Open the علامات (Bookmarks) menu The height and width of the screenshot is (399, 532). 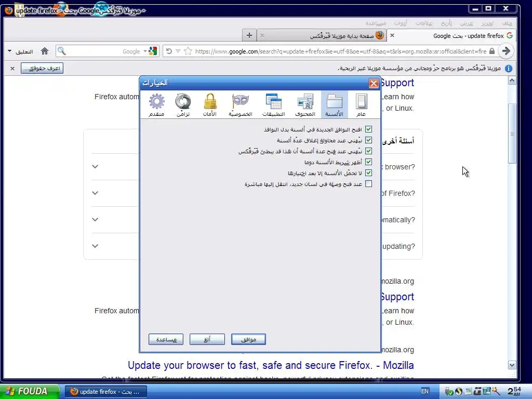click(x=424, y=23)
